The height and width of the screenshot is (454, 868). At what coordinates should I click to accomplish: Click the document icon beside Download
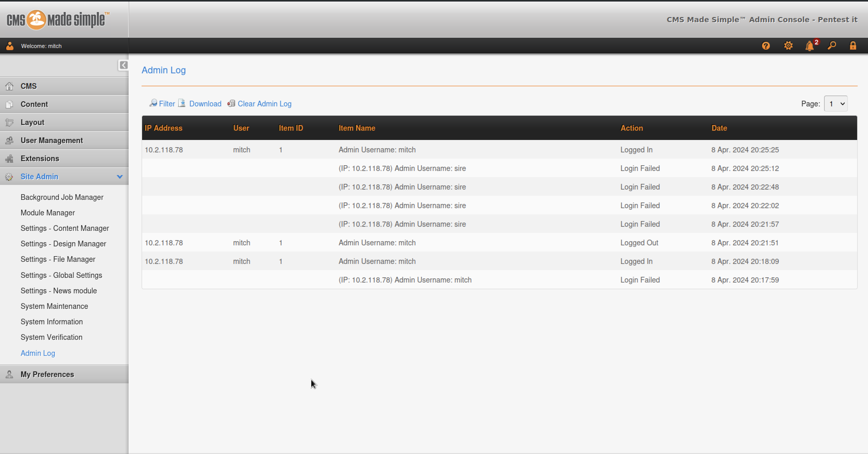coord(182,103)
